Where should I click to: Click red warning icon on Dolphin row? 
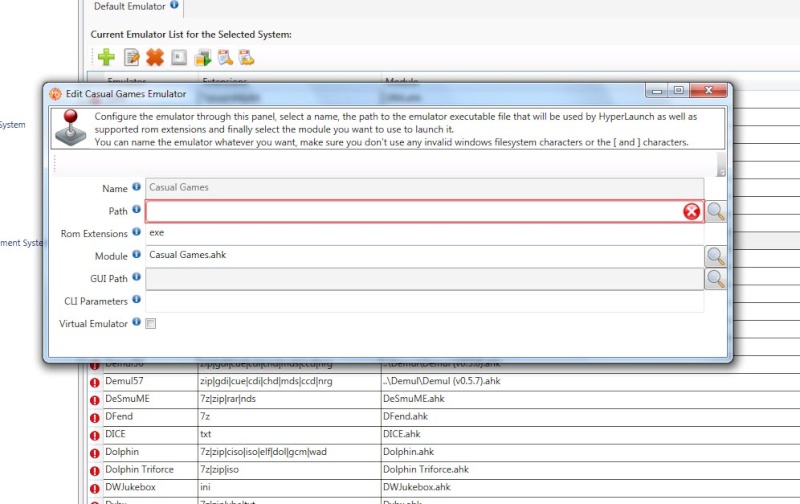pos(94,453)
